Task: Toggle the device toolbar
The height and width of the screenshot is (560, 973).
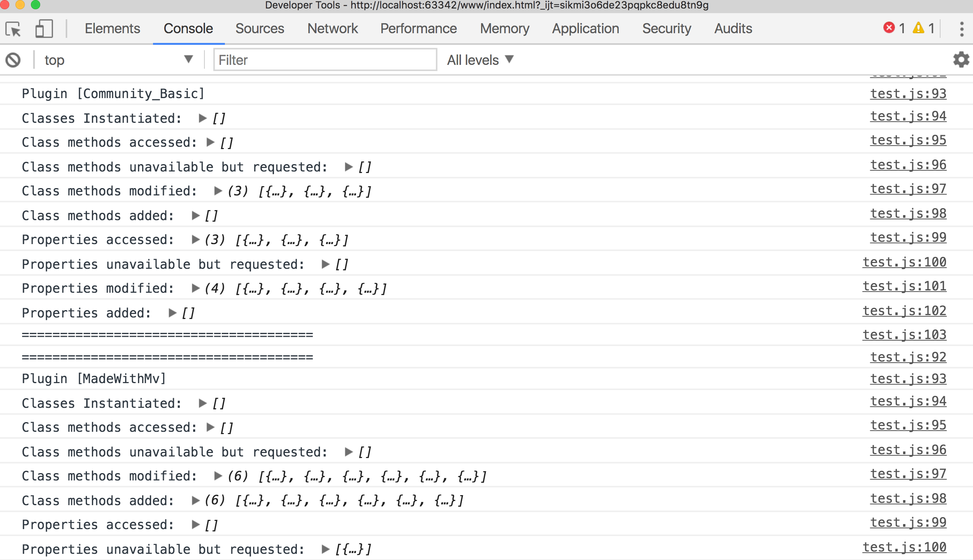Action: pos(44,29)
